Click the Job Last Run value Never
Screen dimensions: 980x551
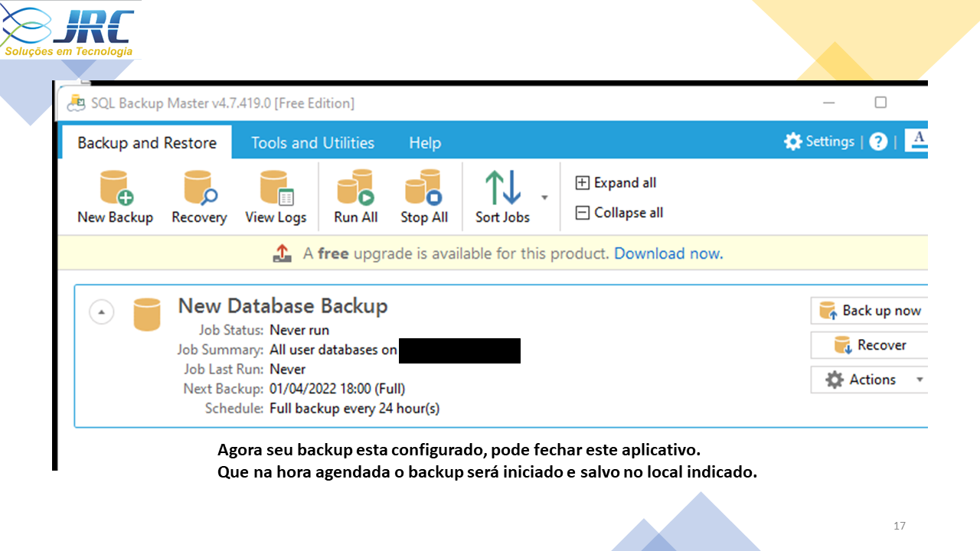tap(288, 370)
